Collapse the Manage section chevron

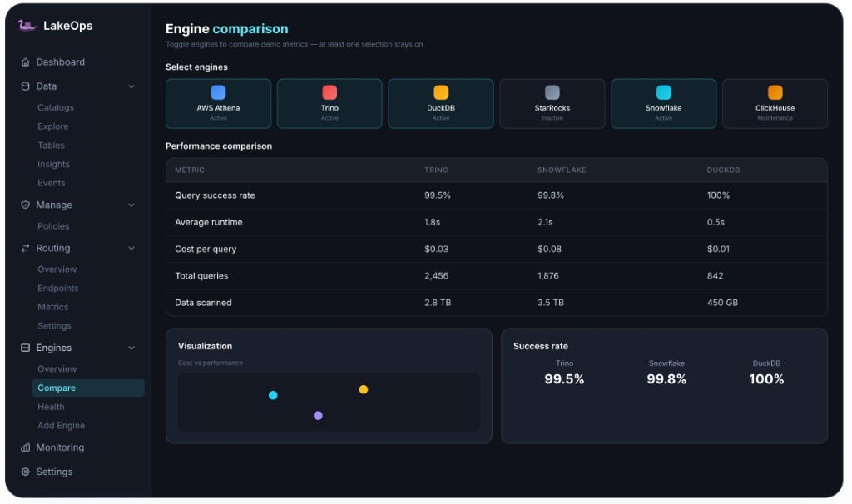(x=131, y=205)
